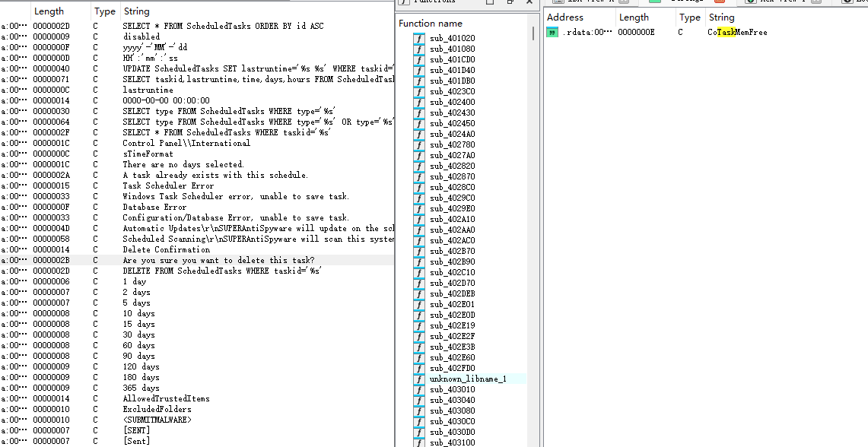Select the 'Task Scheduler Error' string

tap(168, 186)
